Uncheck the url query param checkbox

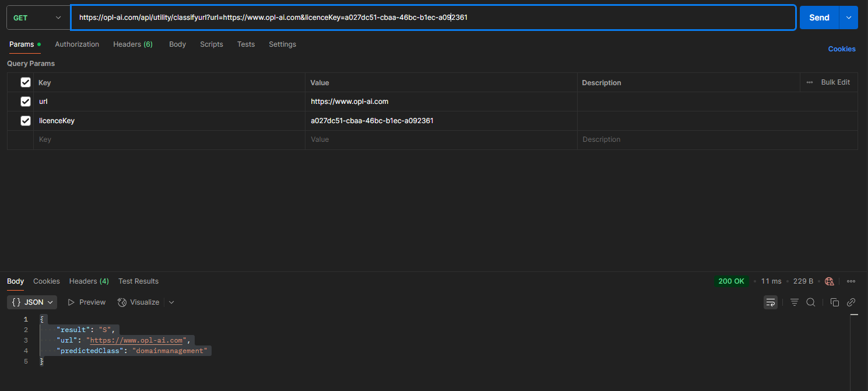click(x=26, y=102)
